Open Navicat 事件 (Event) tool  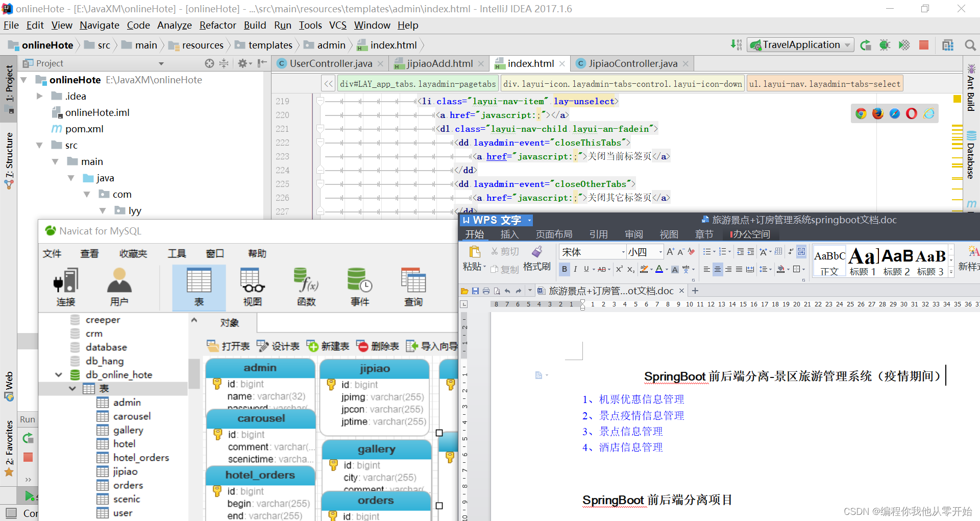(360, 287)
